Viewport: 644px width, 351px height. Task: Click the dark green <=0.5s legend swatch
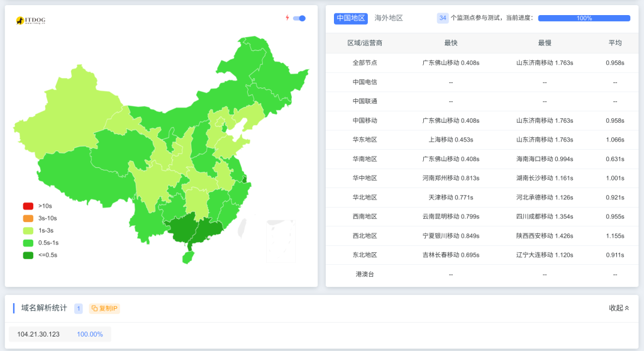pyautogui.click(x=28, y=255)
